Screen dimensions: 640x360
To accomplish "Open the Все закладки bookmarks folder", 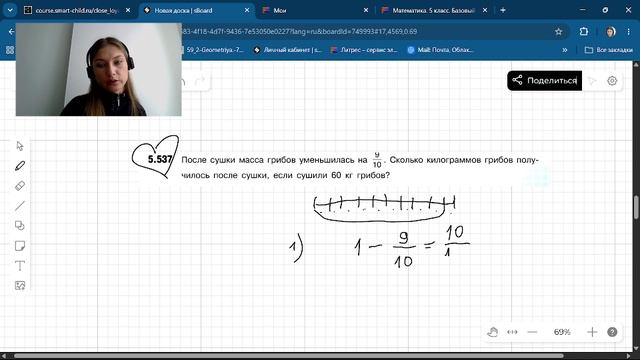I will pos(609,50).
